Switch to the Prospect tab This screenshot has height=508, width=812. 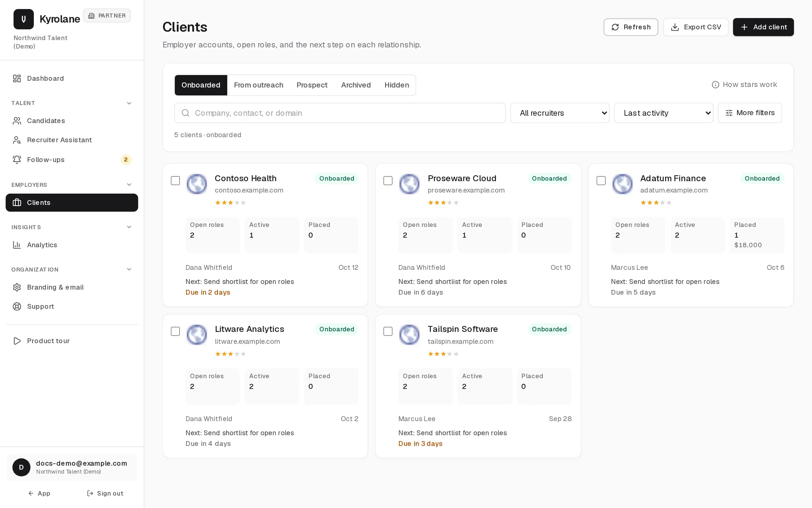pos(312,85)
